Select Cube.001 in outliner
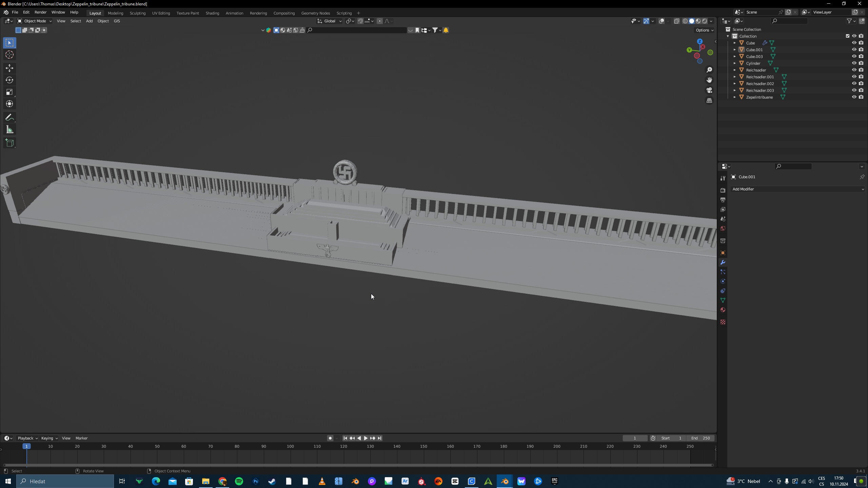Screen dimensions: 868x488 click(x=754, y=49)
